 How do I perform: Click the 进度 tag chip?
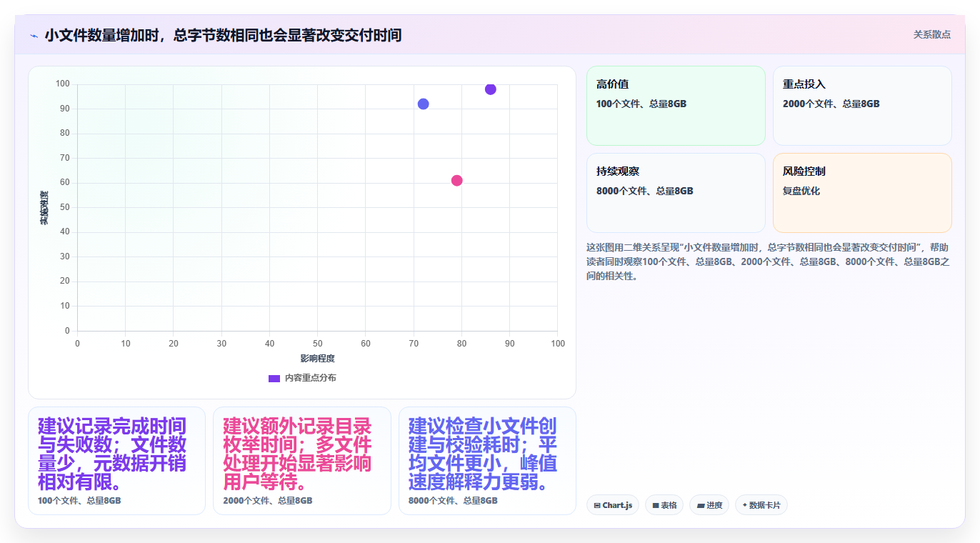coord(709,505)
